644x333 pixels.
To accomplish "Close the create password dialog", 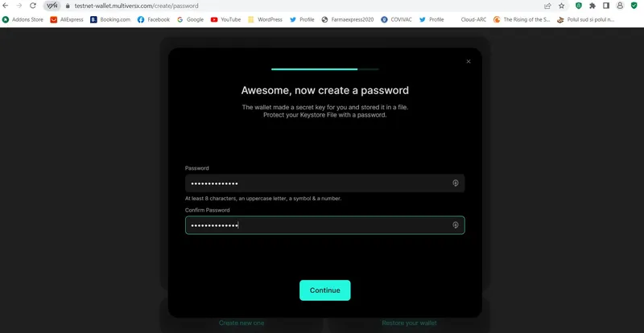I will click(x=469, y=62).
